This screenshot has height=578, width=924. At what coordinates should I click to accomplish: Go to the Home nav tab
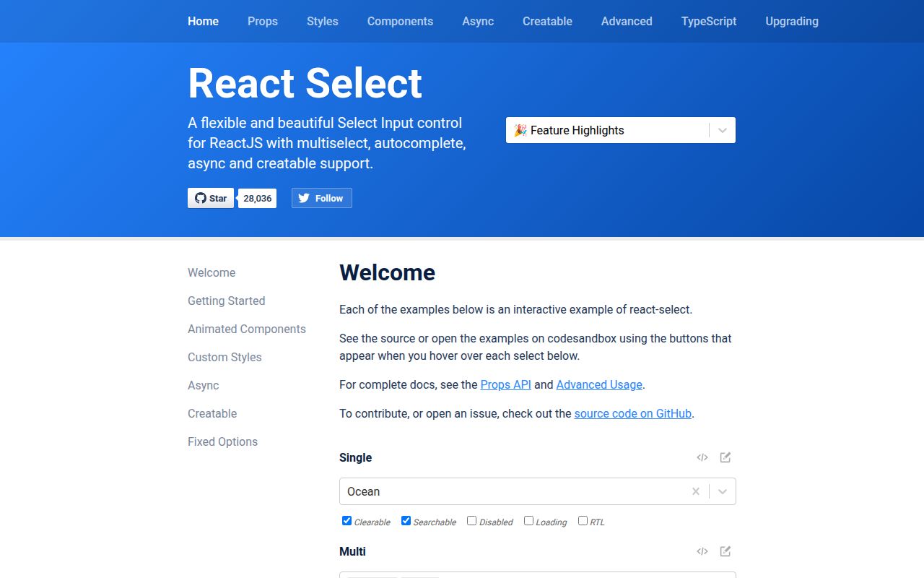coord(203,21)
